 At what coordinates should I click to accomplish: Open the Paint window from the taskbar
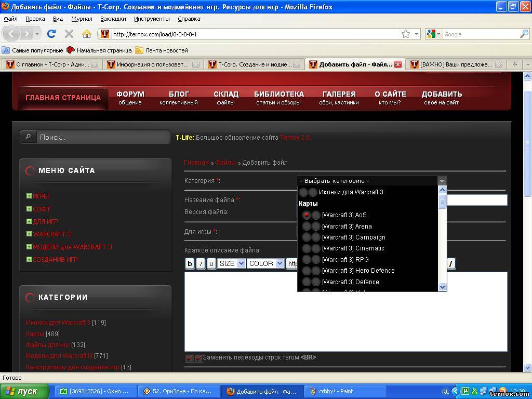pyautogui.click(x=345, y=392)
